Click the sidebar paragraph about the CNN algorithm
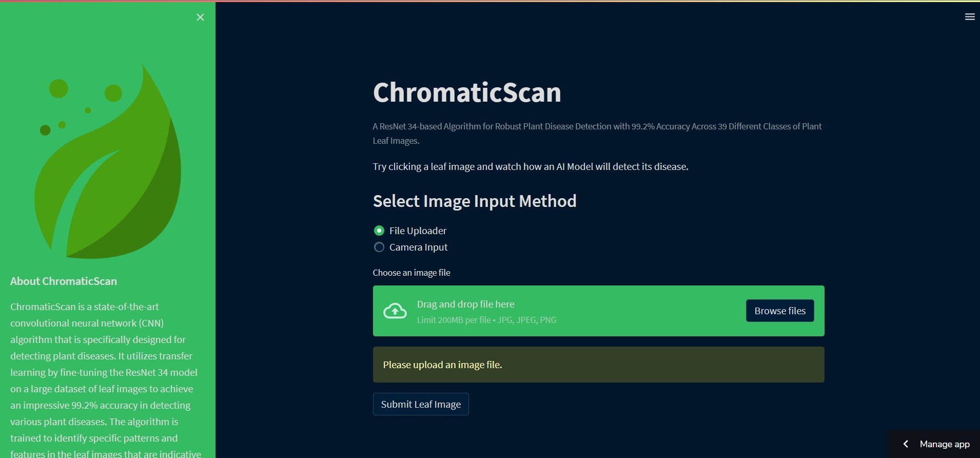Screen dimensions: 980x458 coord(105,380)
